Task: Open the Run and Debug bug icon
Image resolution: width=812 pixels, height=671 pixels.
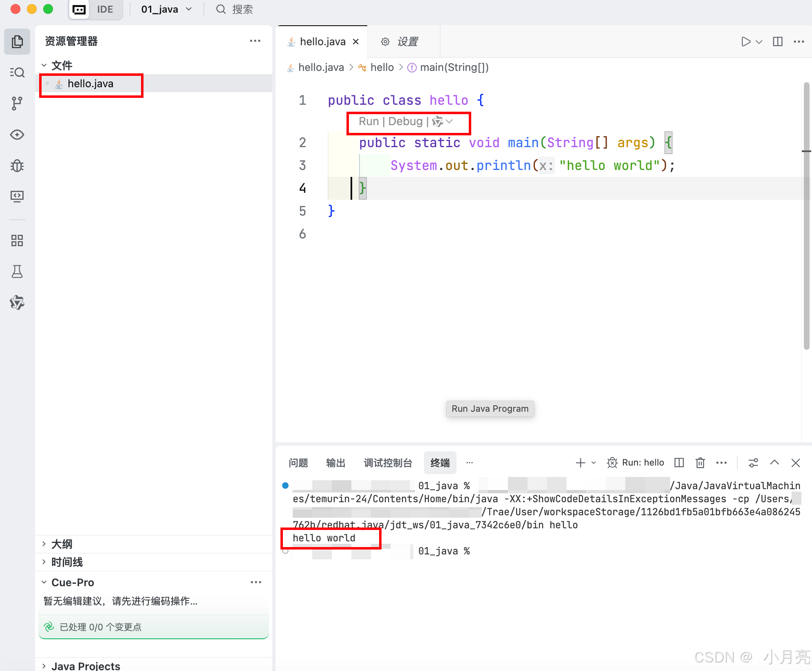Action: pos(17,166)
